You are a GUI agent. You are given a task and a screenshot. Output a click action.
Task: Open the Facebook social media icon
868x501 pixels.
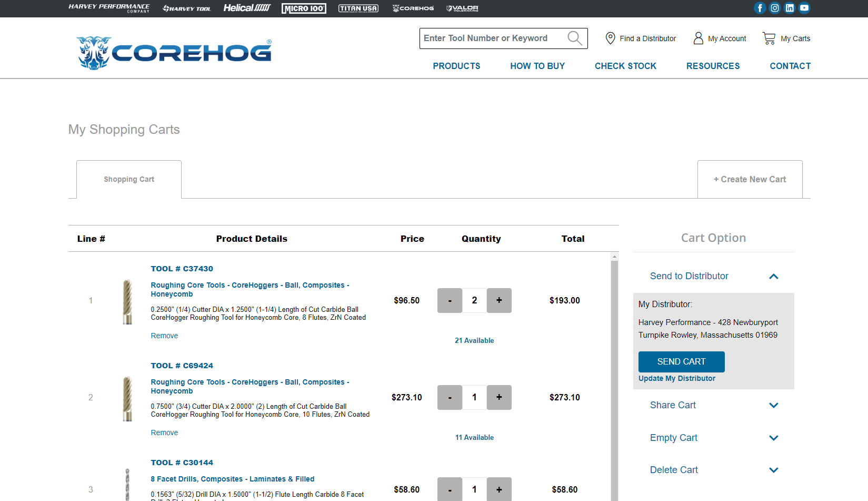point(760,8)
